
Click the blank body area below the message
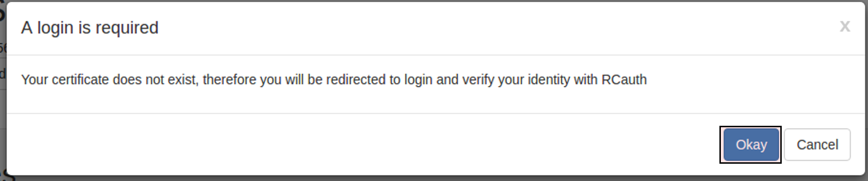click(x=431, y=102)
